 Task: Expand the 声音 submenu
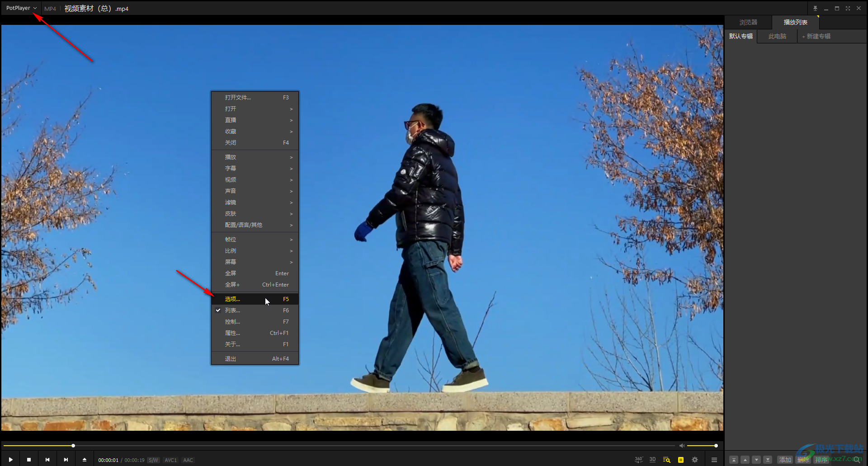255,191
